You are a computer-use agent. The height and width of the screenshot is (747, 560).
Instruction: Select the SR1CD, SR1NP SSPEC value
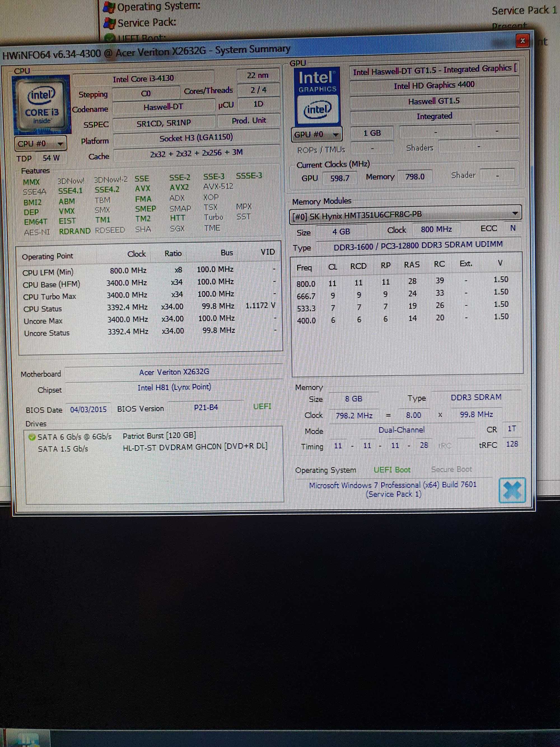click(x=164, y=123)
